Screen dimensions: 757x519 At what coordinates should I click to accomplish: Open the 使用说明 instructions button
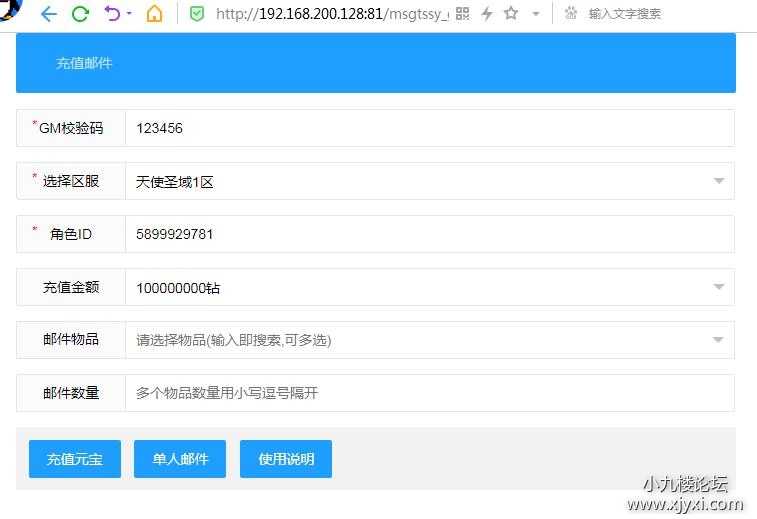point(286,459)
